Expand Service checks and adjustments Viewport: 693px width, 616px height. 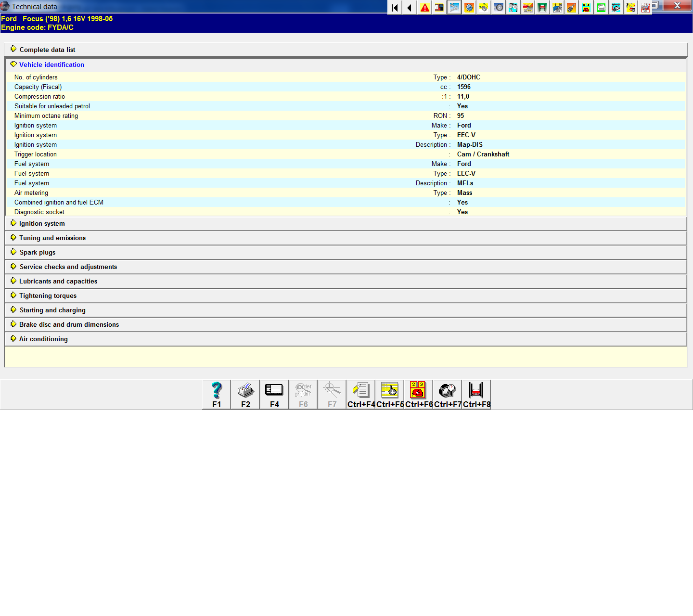346,267
